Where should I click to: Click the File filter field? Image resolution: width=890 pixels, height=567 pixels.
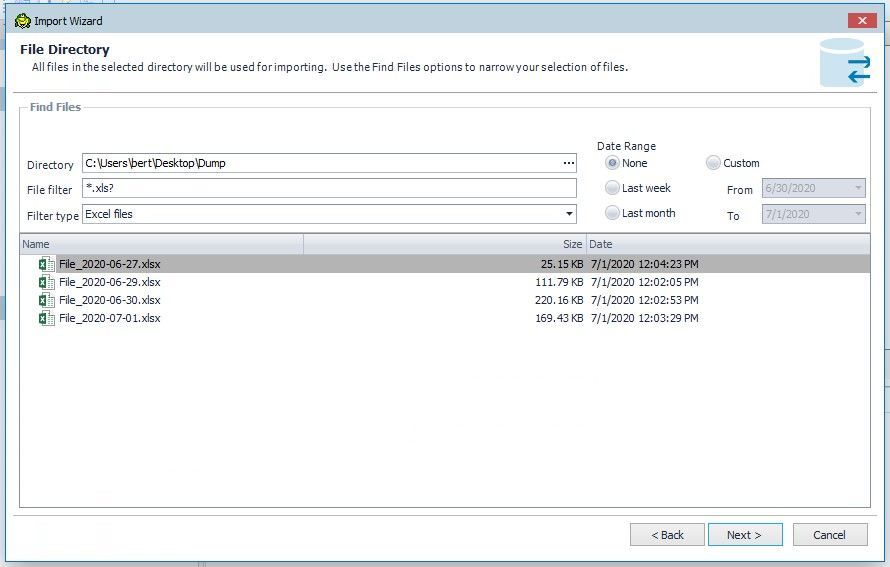[x=329, y=188]
